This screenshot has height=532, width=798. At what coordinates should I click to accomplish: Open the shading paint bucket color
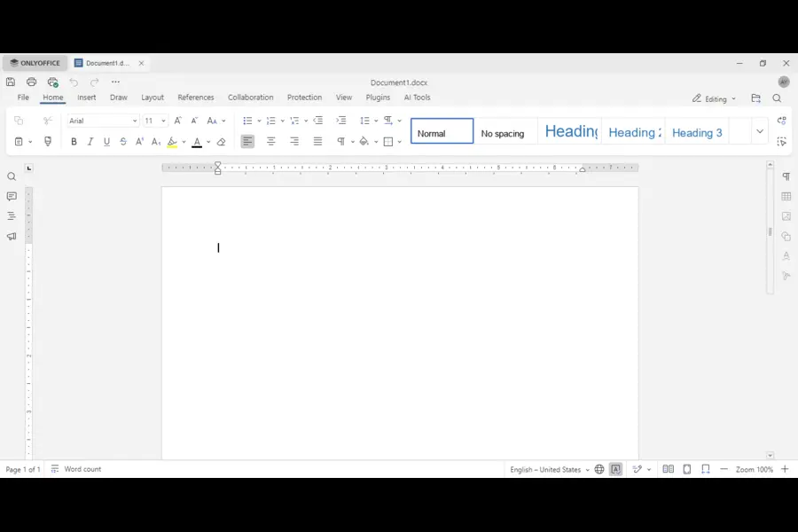click(x=364, y=142)
